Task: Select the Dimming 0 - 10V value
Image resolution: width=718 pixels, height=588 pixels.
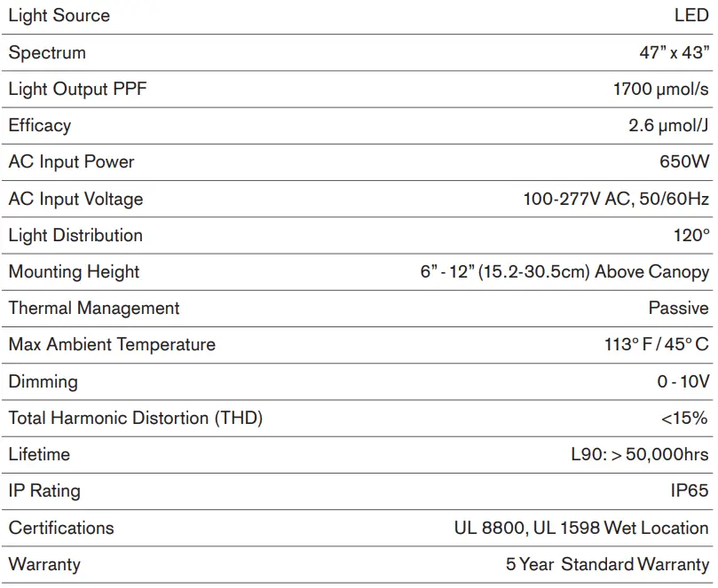Action: pos(682,381)
